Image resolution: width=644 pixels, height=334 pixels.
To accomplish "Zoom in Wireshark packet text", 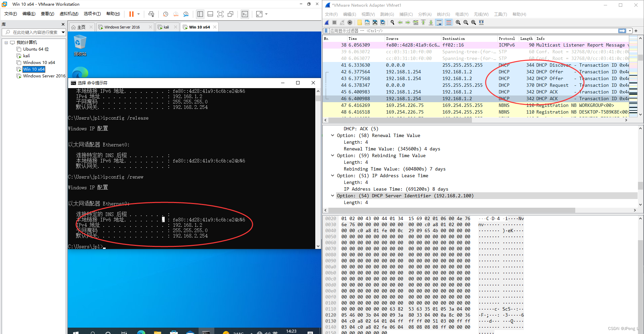I will tap(458, 22).
